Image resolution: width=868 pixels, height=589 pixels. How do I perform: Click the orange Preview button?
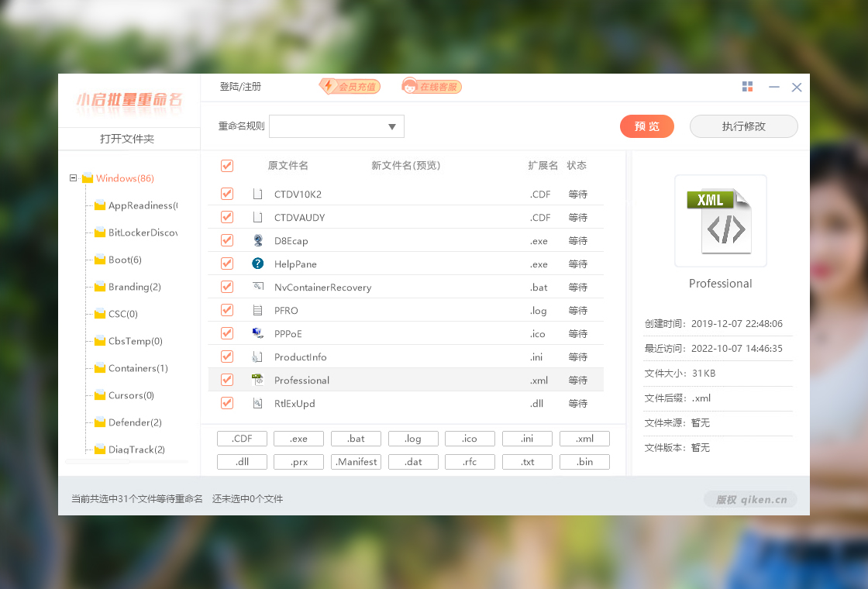point(646,126)
